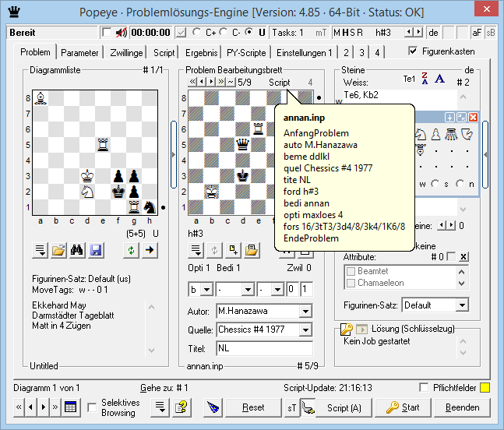
Task: Open the PY-Scripte tab
Action: click(248, 53)
